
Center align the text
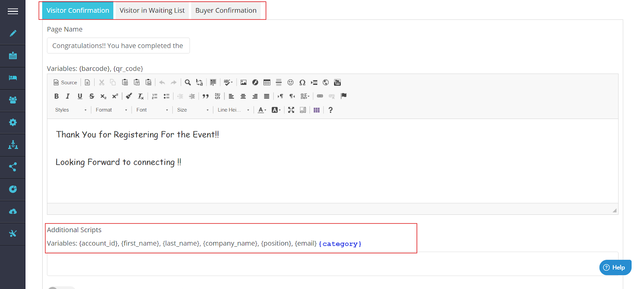click(x=243, y=96)
